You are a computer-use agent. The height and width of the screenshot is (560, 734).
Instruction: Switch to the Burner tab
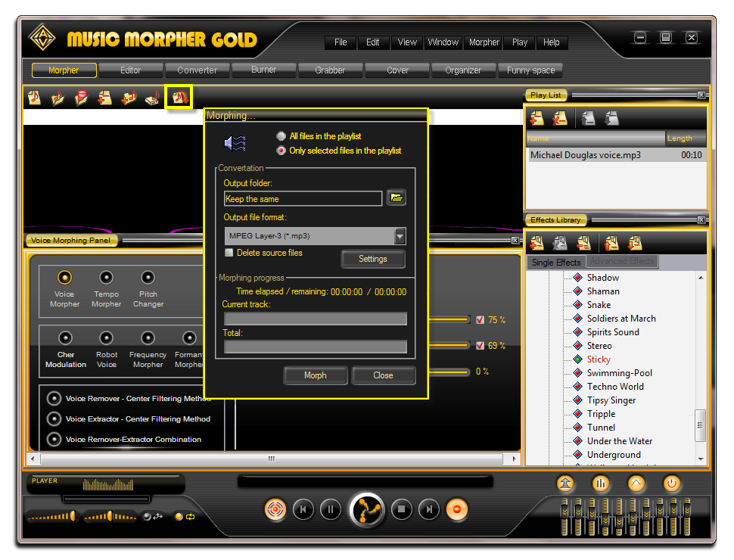(263, 70)
